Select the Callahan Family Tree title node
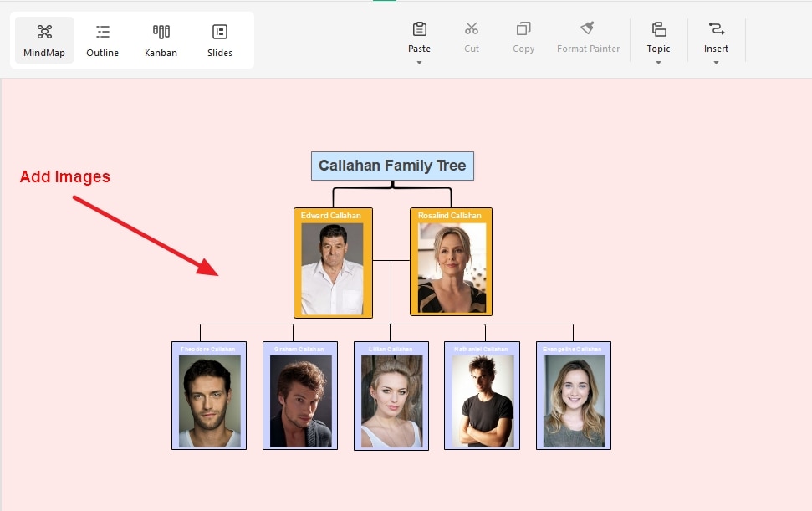This screenshot has height=511, width=812. [392, 166]
